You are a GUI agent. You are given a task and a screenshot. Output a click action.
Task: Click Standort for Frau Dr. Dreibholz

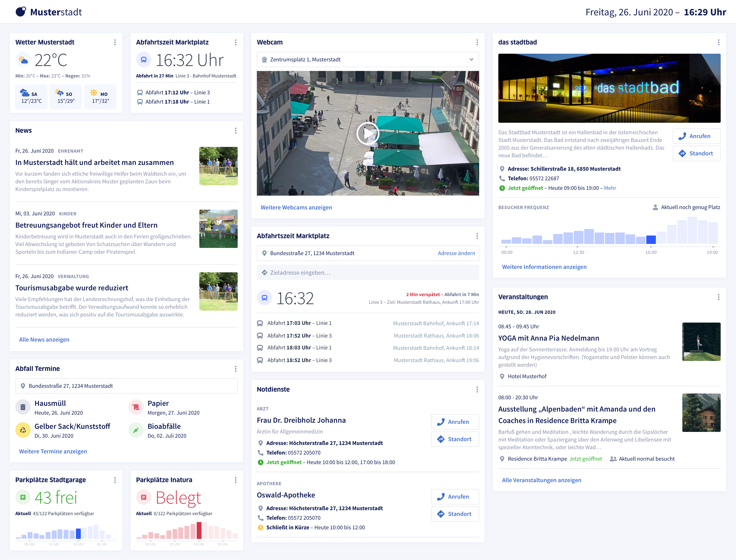click(455, 439)
